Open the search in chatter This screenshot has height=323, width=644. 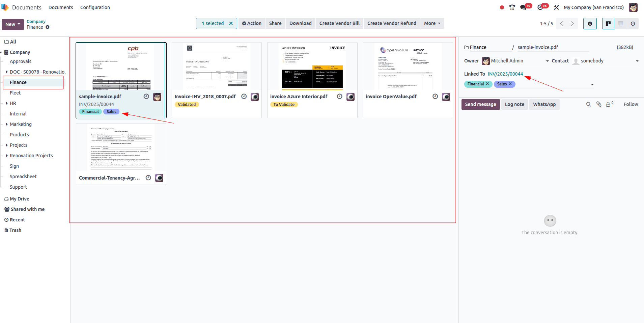pyautogui.click(x=589, y=104)
